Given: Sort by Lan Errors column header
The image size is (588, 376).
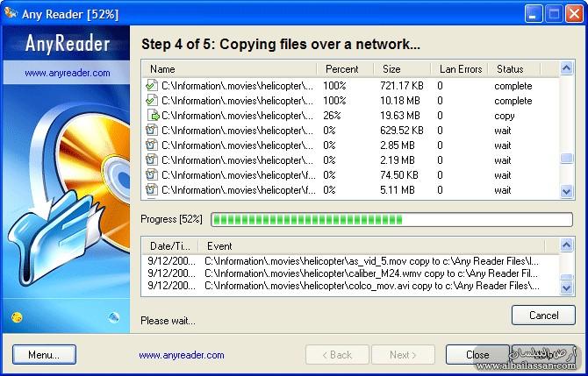Looking at the screenshot, I should point(459,69).
